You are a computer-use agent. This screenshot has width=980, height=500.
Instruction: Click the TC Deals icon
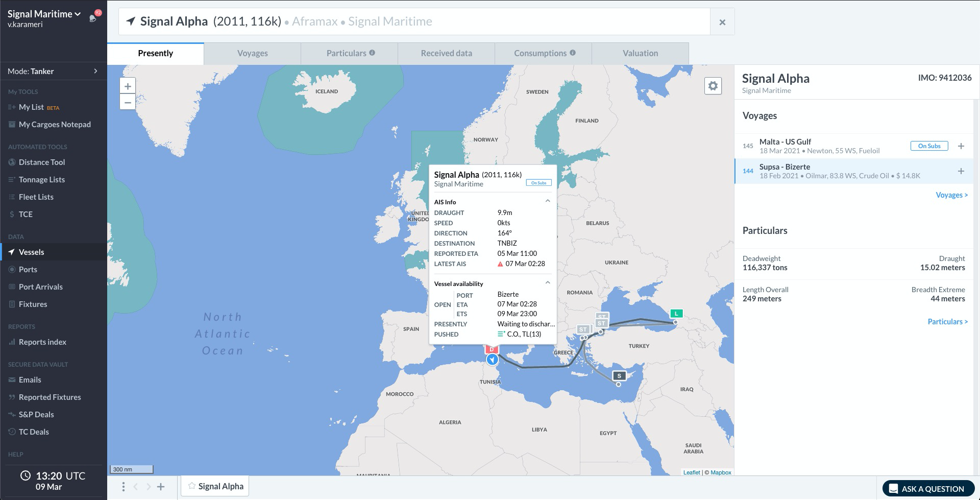(12, 432)
